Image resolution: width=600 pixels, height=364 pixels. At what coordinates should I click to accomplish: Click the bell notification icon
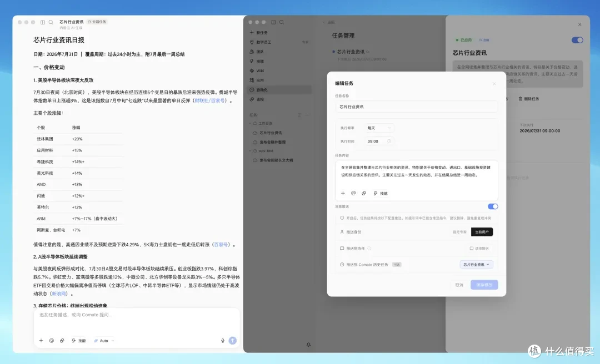[308, 345]
